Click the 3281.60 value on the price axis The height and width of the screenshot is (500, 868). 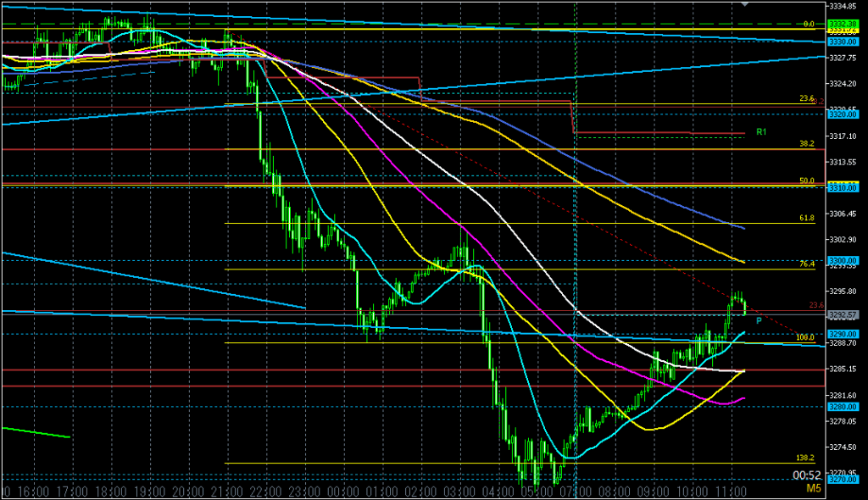pos(843,396)
